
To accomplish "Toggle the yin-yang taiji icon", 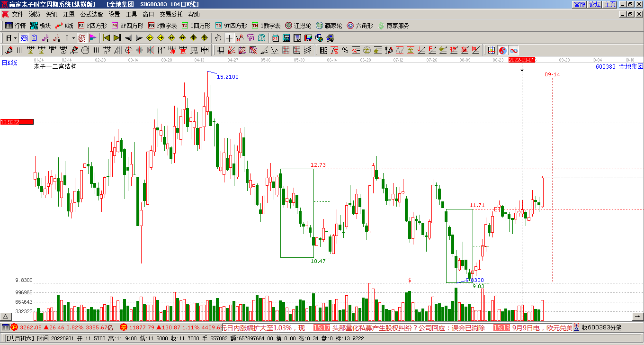I will point(502,50).
